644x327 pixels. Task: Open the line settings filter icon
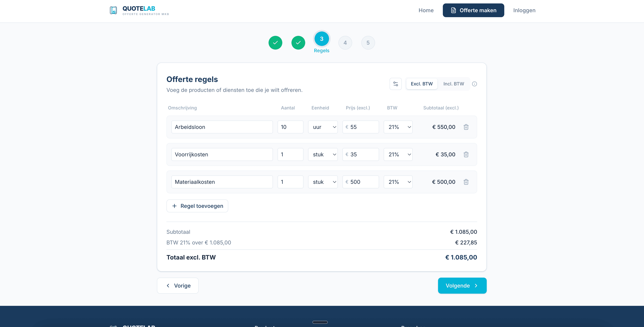tap(395, 84)
